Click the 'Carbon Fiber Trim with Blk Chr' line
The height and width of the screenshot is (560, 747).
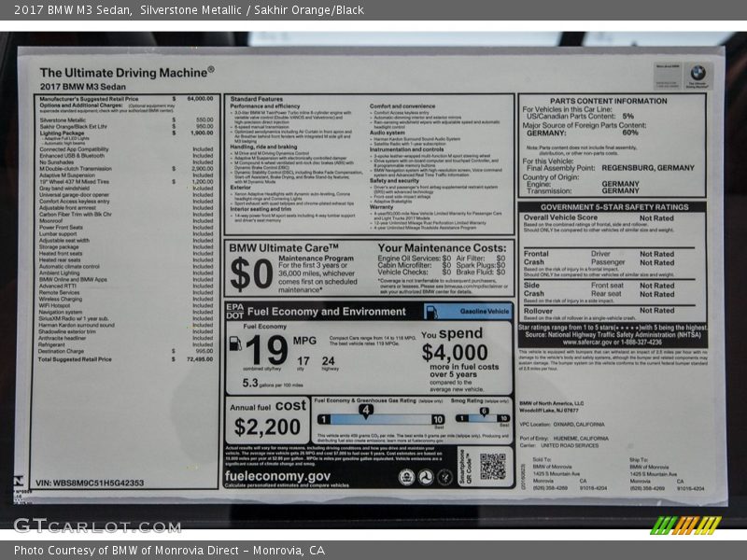coord(126,215)
